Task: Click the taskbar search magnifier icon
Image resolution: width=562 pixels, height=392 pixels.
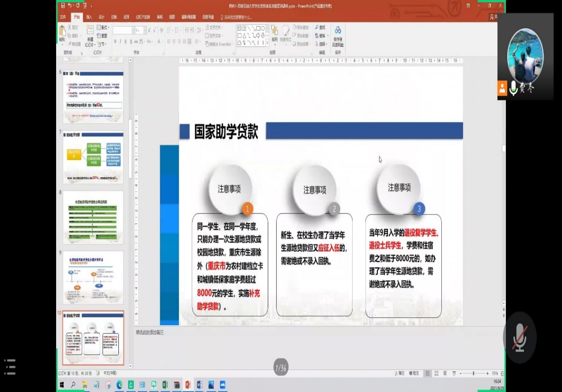Action: click(x=73, y=385)
